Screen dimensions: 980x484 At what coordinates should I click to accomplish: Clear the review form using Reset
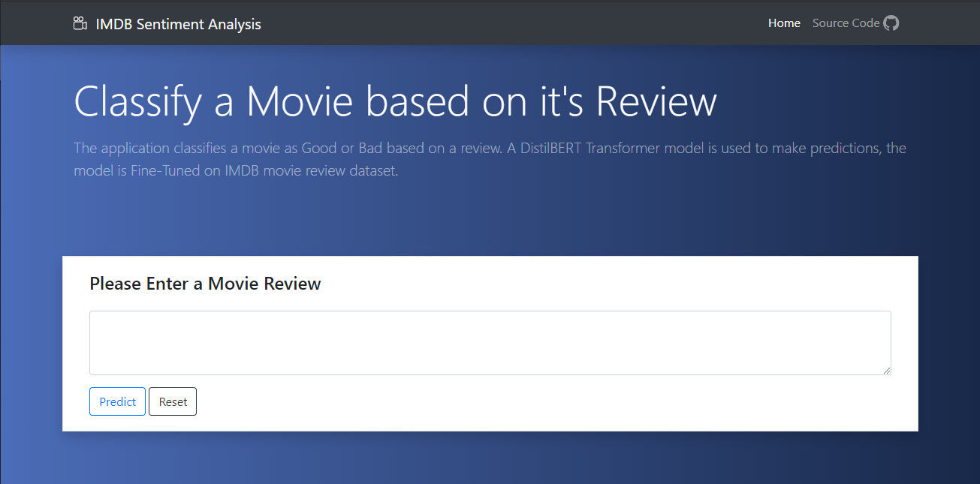click(x=173, y=401)
